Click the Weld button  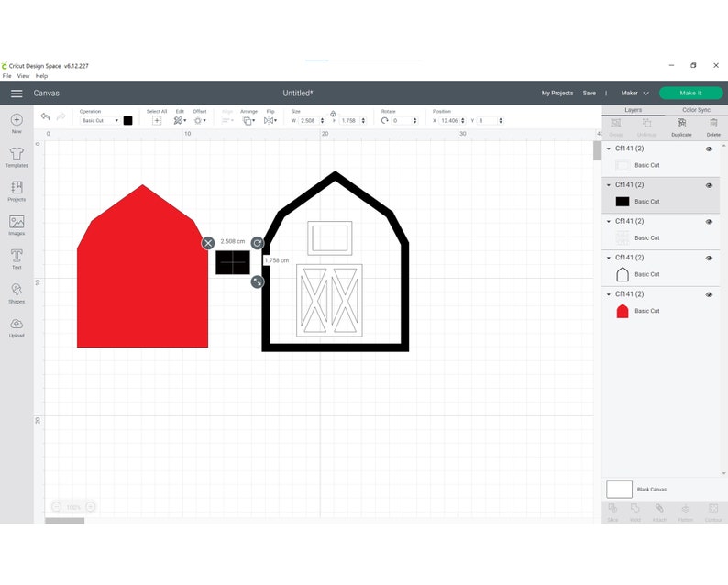click(635, 513)
